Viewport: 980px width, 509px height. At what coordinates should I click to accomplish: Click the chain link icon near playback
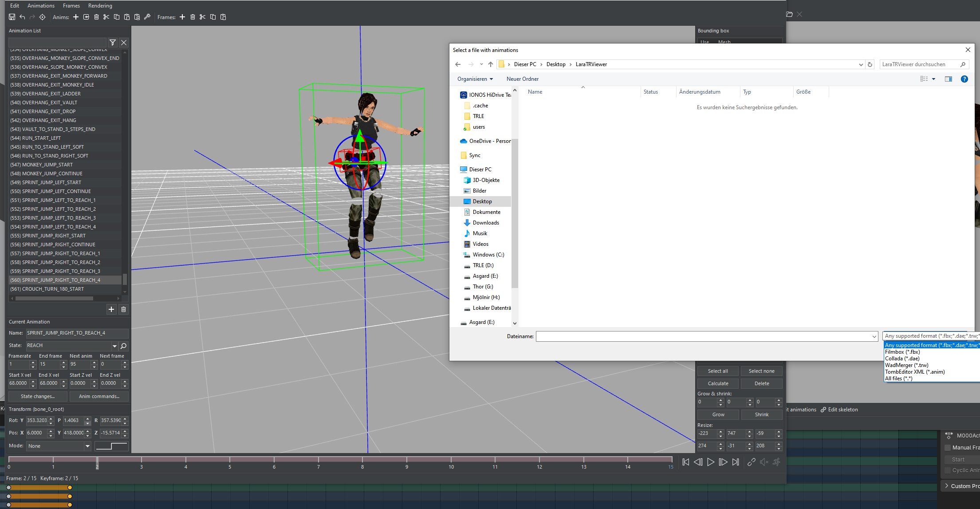pyautogui.click(x=751, y=462)
